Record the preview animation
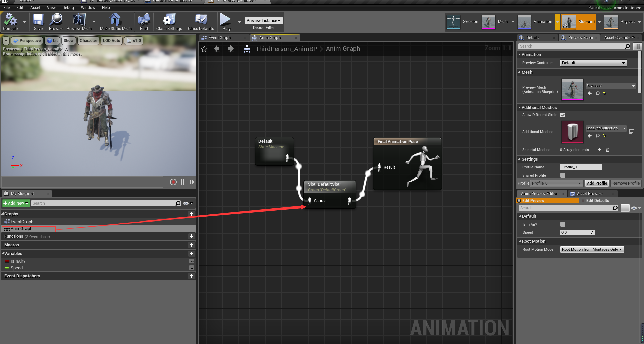Screen dimensions: 644x344 [x=173, y=182]
